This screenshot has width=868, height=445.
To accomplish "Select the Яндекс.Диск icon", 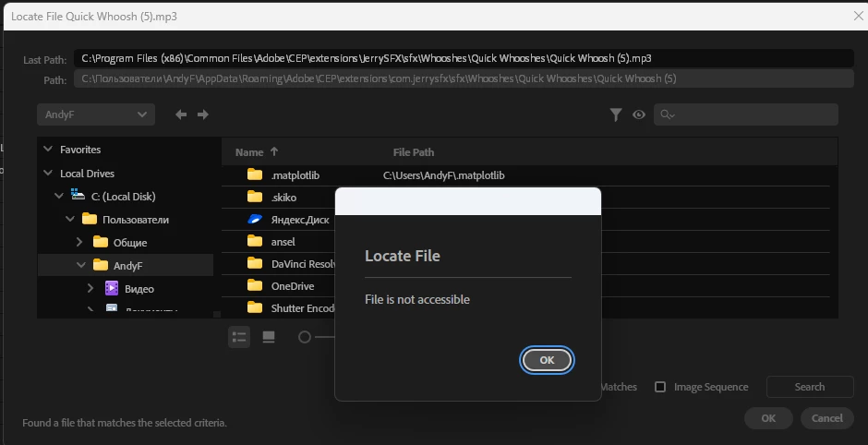I will 255,219.
